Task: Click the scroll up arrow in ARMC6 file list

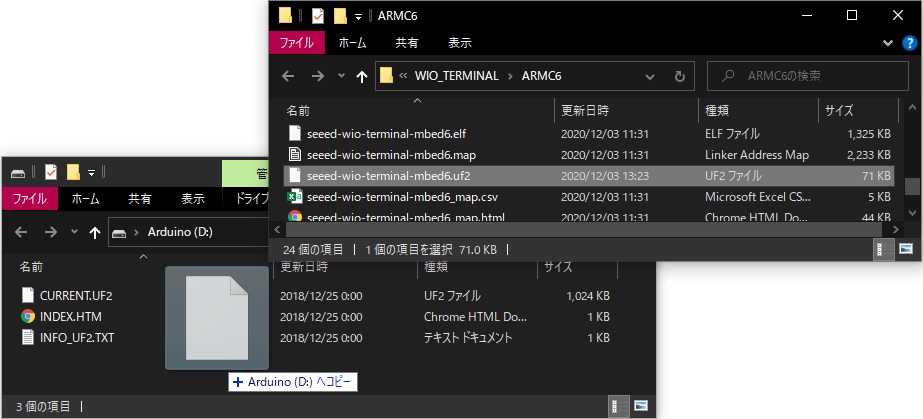Action: 912,107
